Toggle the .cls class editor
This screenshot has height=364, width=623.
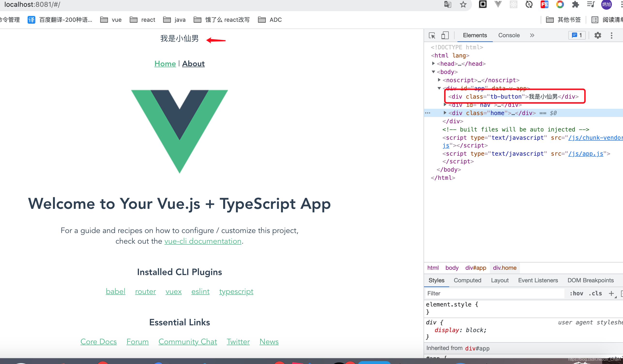(x=595, y=293)
